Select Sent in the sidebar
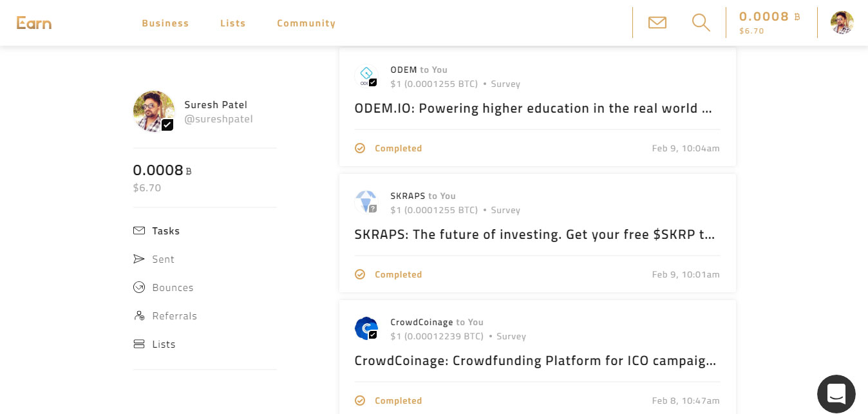Image resolution: width=868 pixels, height=414 pixels. (x=164, y=259)
